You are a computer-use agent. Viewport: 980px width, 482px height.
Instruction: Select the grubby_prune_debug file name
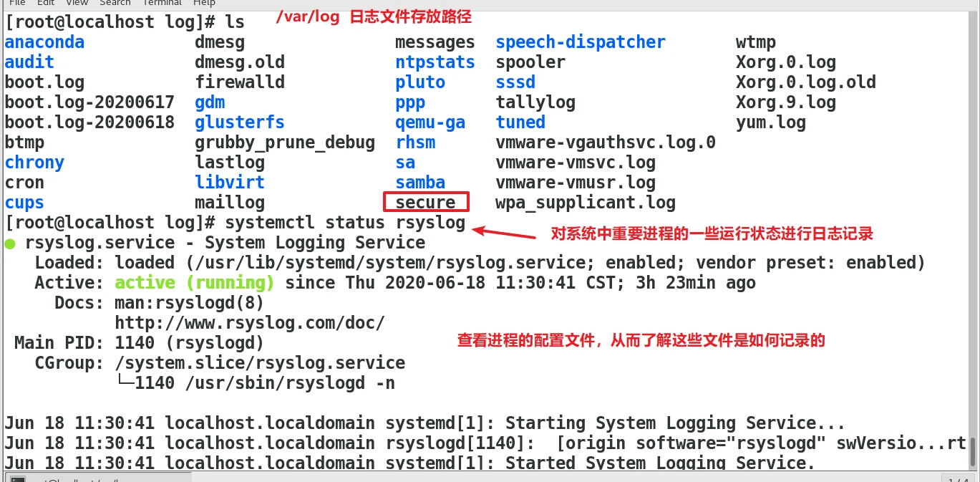pyautogui.click(x=285, y=143)
